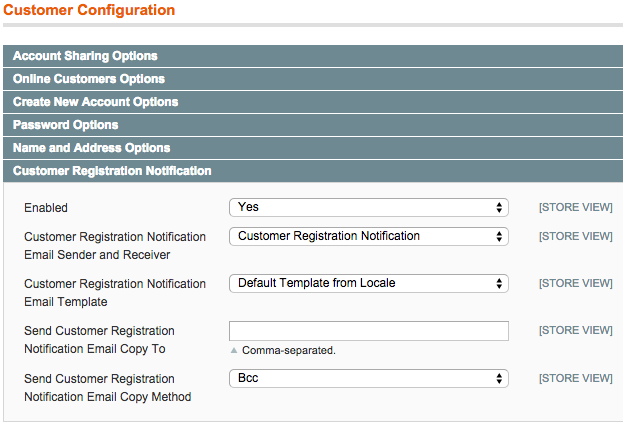Screen dimensions: 623x425
Task: Click the Enabled field label
Action: pos(46,208)
